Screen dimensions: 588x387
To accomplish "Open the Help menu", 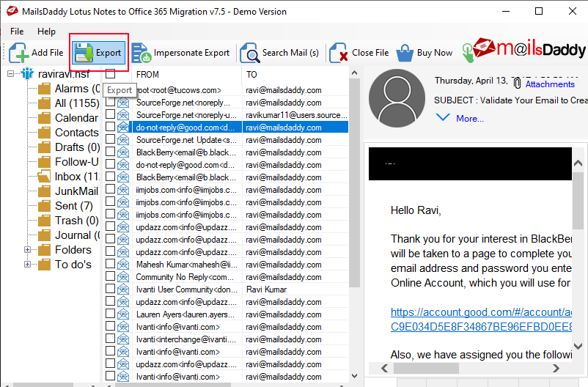I will [x=46, y=32].
